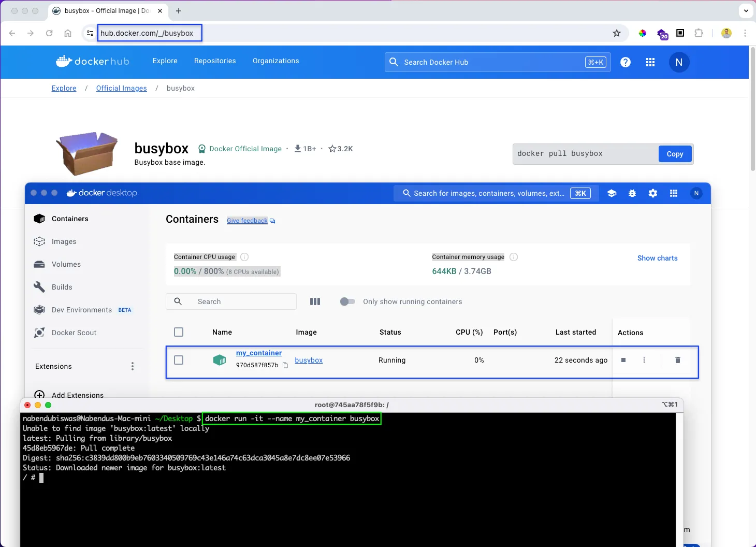The height and width of the screenshot is (547, 756).
Task: Copy container ID 970d587f857b
Action: [x=285, y=365]
